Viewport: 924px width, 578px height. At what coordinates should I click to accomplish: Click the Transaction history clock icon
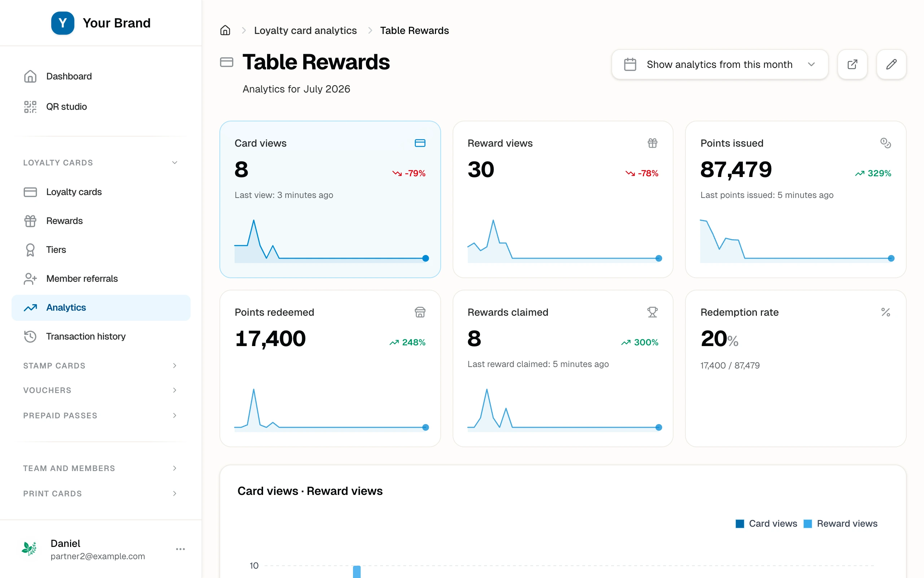click(30, 336)
